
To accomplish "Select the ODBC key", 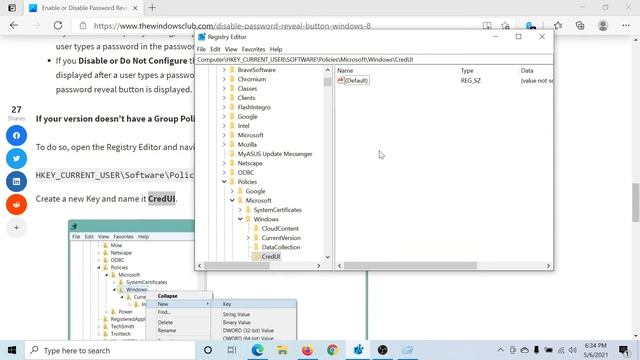I will [x=246, y=172].
